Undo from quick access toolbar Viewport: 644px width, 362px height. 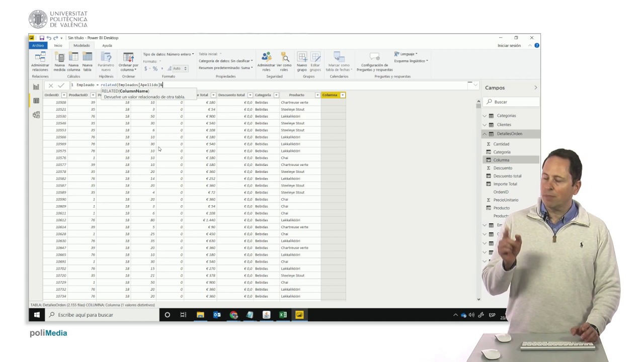click(x=49, y=38)
